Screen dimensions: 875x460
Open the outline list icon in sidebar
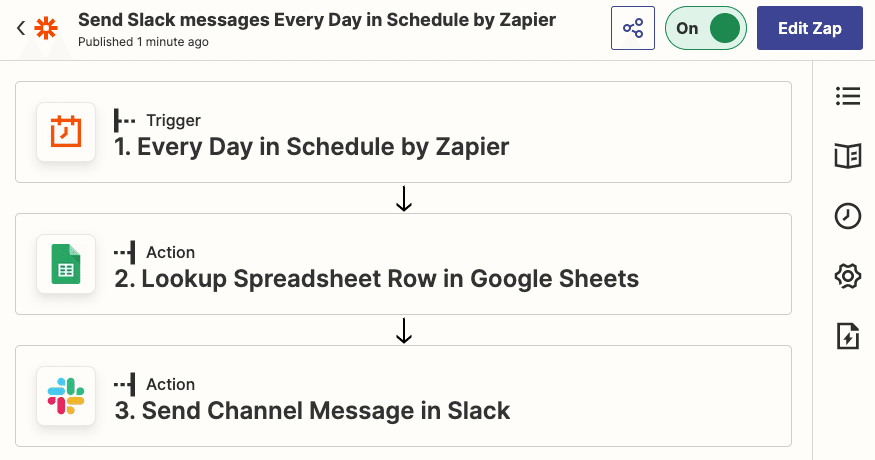848,96
